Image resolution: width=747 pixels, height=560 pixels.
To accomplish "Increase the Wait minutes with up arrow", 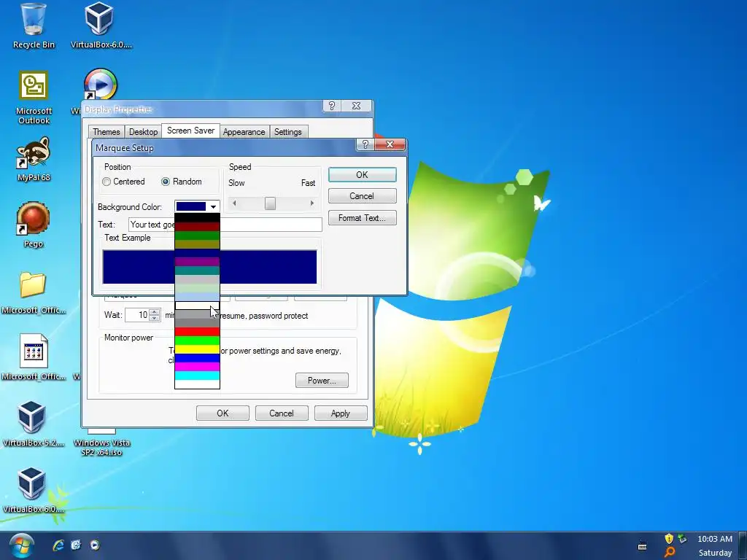I will pyautogui.click(x=155, y=312).
